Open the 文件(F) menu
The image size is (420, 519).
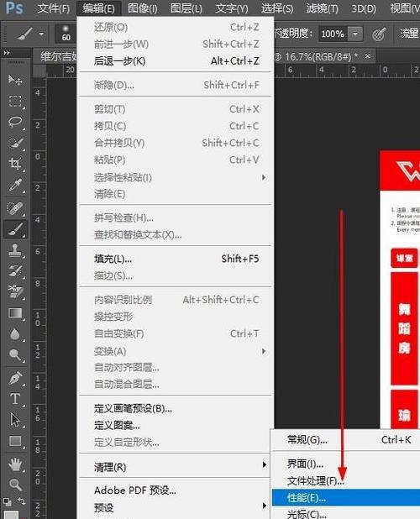tap(53, 8)
